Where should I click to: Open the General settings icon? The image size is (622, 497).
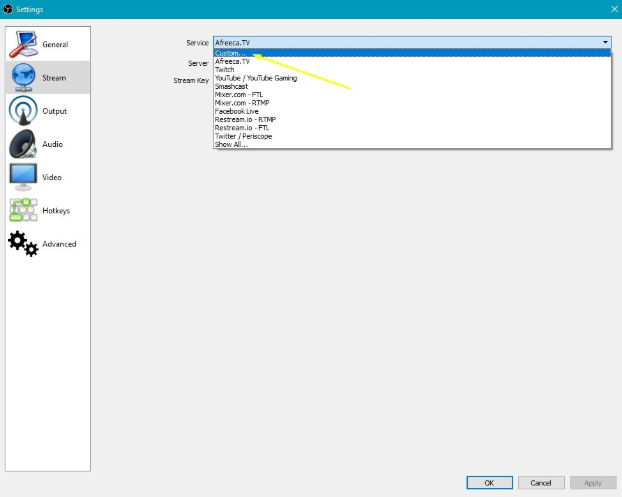click(23, 44)
